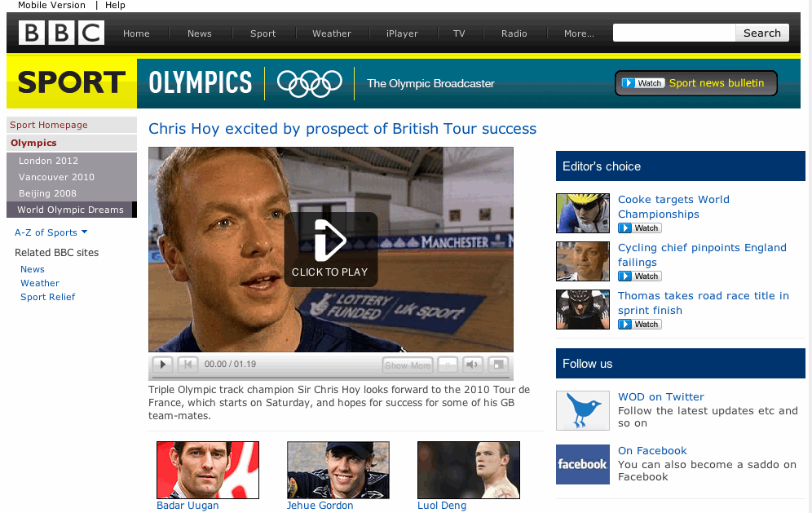This screenshot has width=812, height=513.
Task: Click the big Click to Play overlay
Action: 330,250
